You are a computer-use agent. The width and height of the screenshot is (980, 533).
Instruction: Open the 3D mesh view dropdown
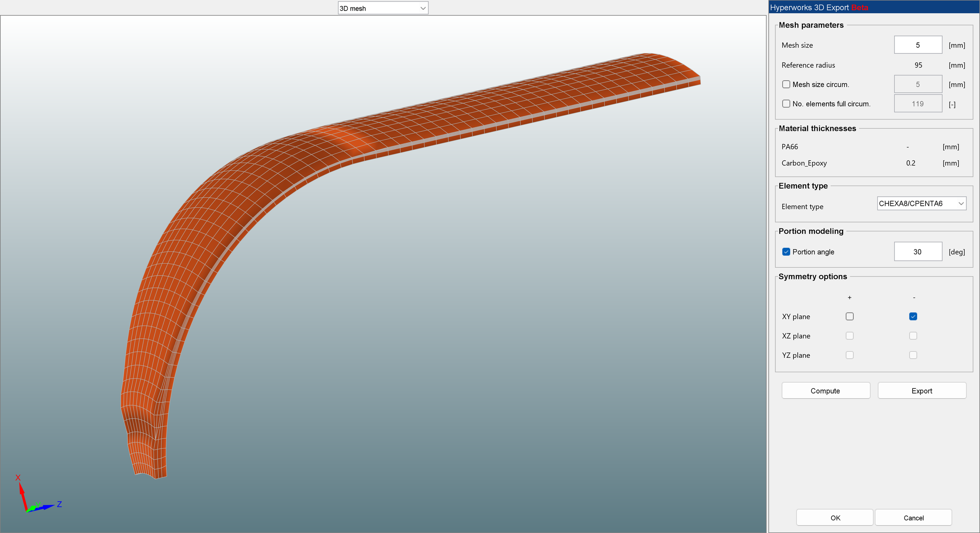[383, 8]
